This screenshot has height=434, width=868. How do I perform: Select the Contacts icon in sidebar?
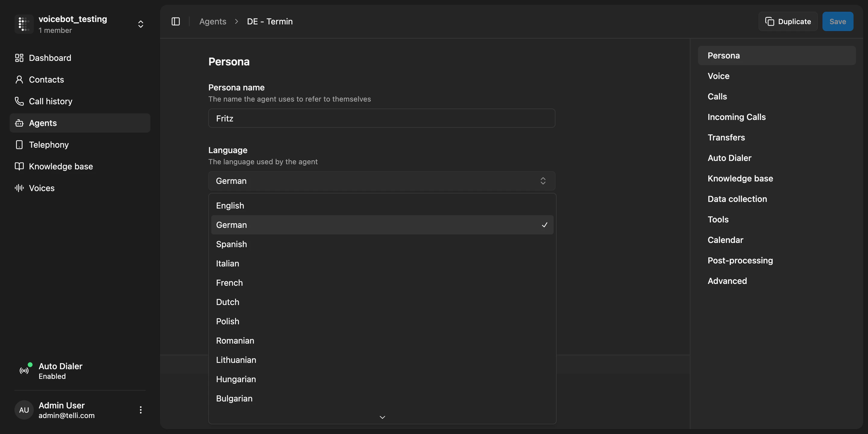point(19,79)
